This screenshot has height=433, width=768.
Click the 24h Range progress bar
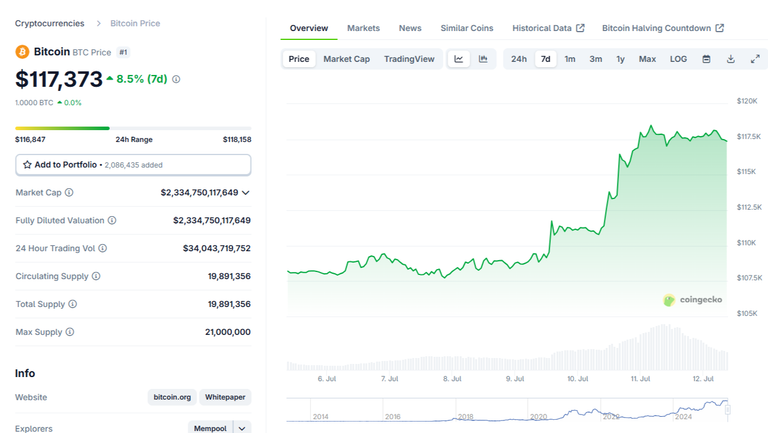click(x=133, y=128)
